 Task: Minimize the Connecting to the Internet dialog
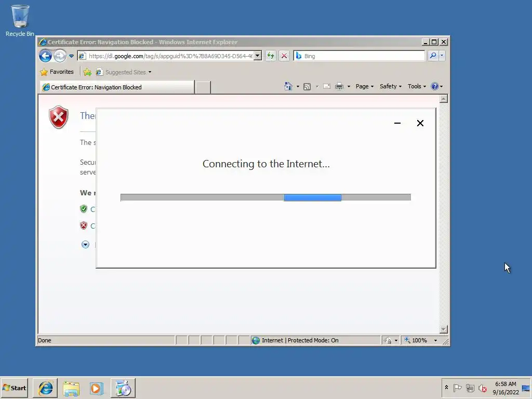[x=397, y=123]
